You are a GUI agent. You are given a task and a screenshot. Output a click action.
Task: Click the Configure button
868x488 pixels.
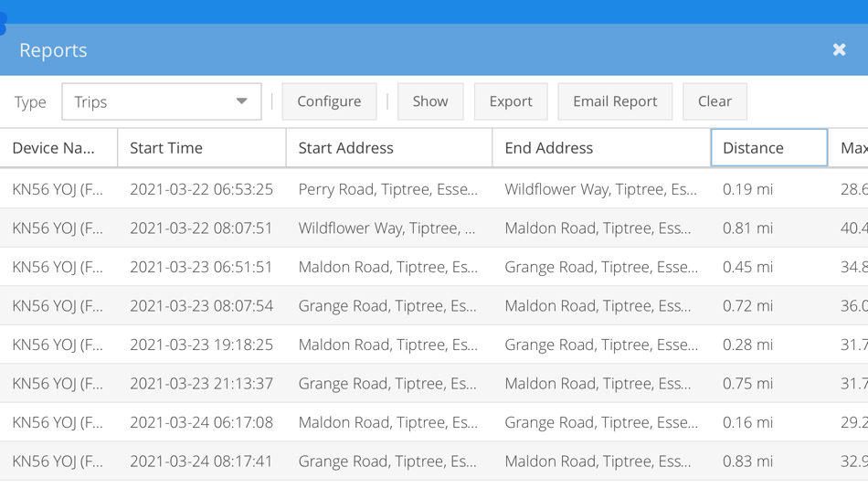pos(329,101)
